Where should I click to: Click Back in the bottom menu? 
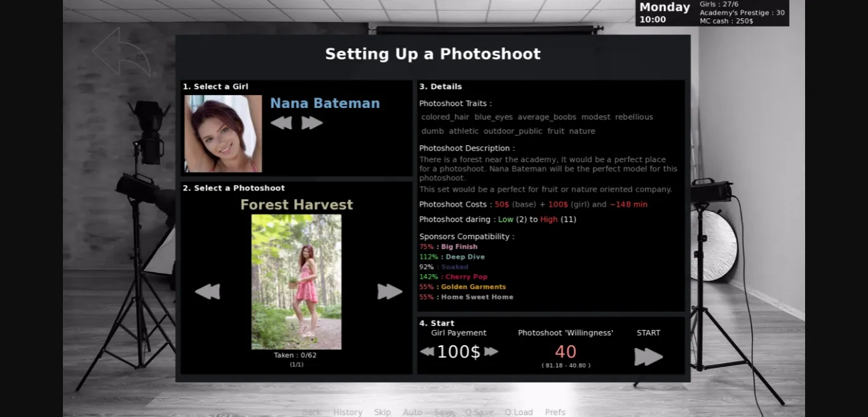click(x=311, y=412)
